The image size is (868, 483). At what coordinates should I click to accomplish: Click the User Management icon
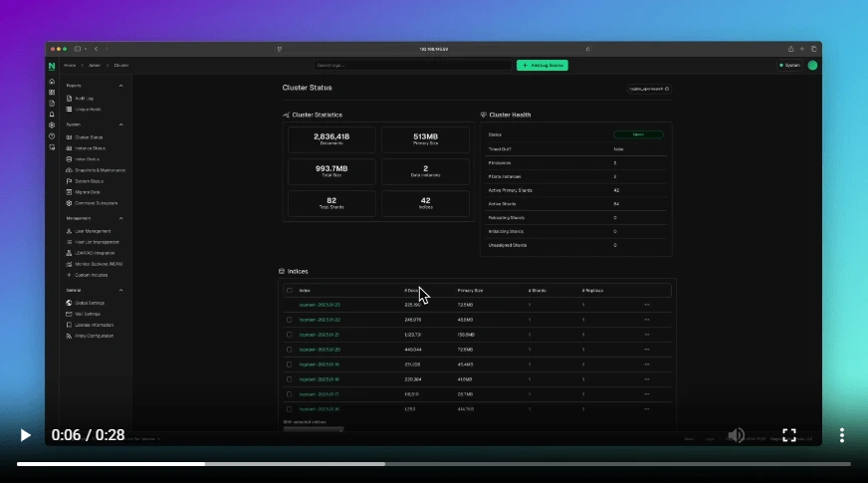coord(69,231)
